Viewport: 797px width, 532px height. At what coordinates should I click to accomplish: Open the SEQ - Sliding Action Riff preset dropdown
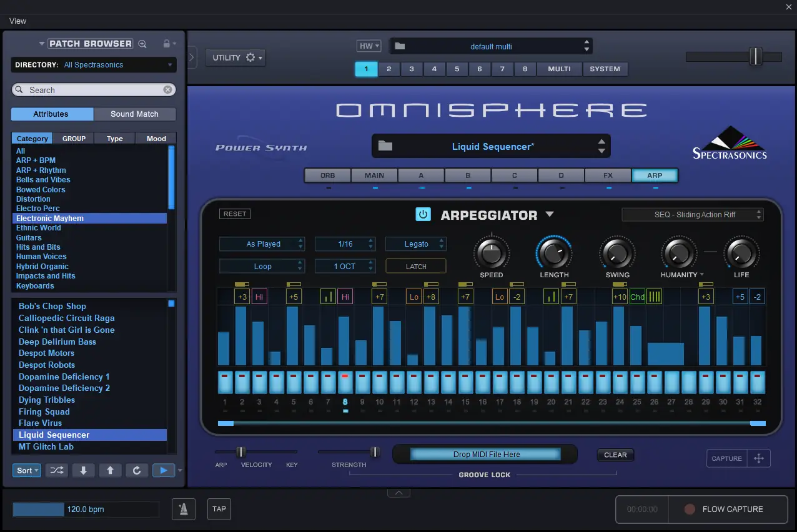pos(693,214)
